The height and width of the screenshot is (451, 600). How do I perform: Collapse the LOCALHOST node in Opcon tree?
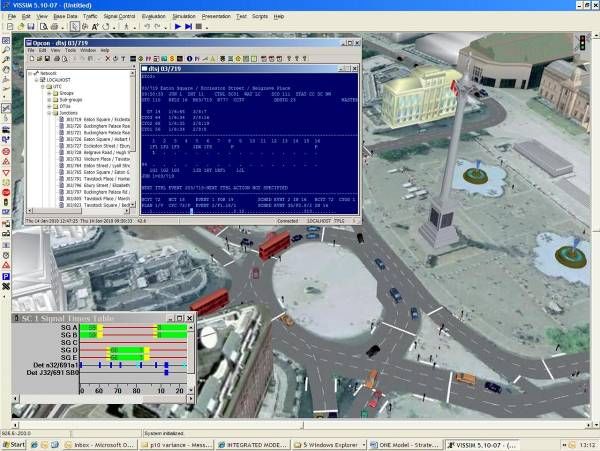click(x=37, y=80)
